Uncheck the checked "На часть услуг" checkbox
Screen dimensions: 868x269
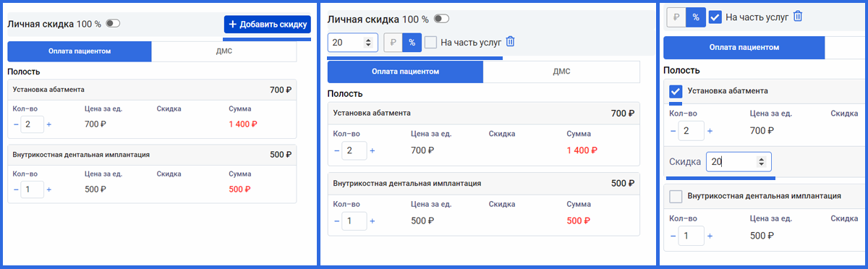coord(715,17)
